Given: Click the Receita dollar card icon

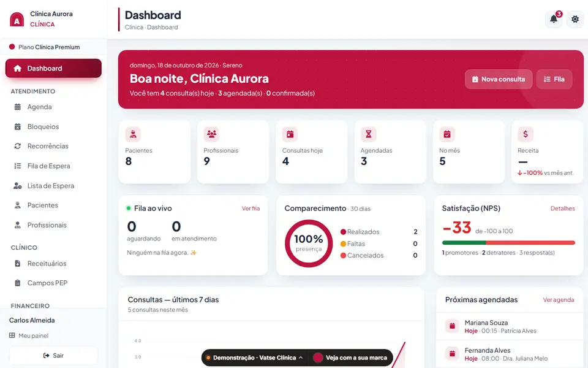Looking at the screenshot, I should [x=526, y=134].
